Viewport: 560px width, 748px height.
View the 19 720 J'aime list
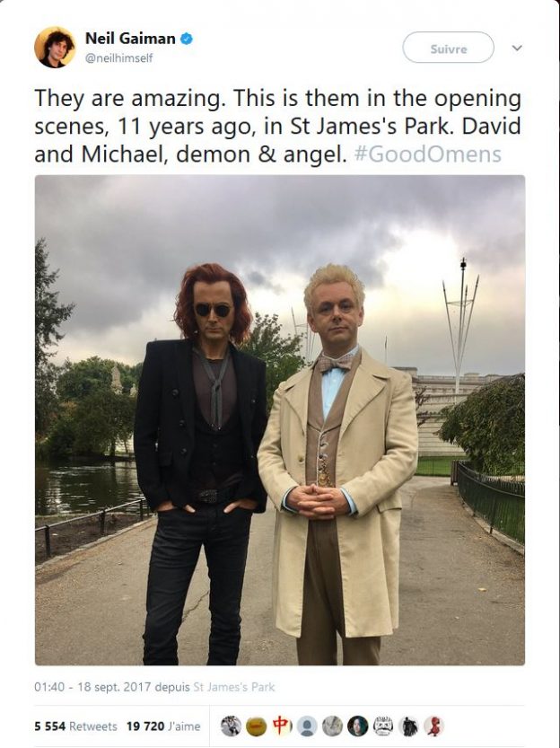[x=163, y=726]
